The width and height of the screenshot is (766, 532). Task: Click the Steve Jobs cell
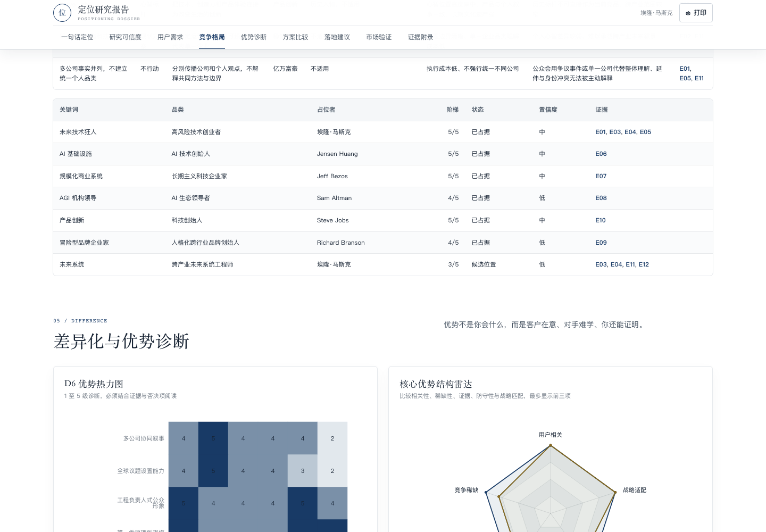coord(333,220)
